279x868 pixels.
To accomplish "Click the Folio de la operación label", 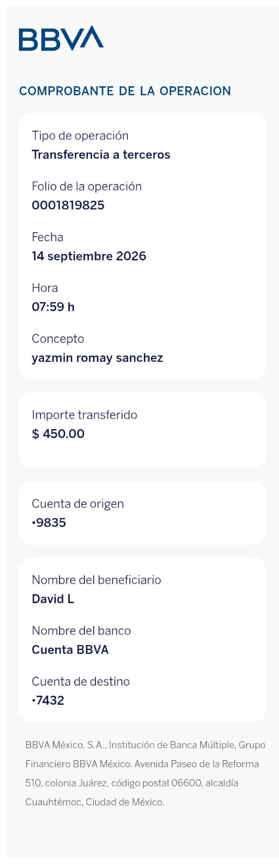I will (87, 187).
